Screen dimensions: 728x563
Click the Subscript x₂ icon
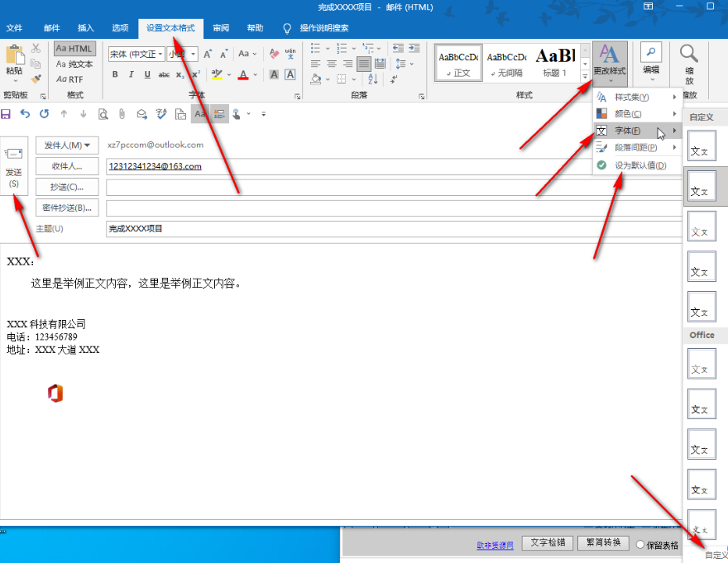(180, 74)
